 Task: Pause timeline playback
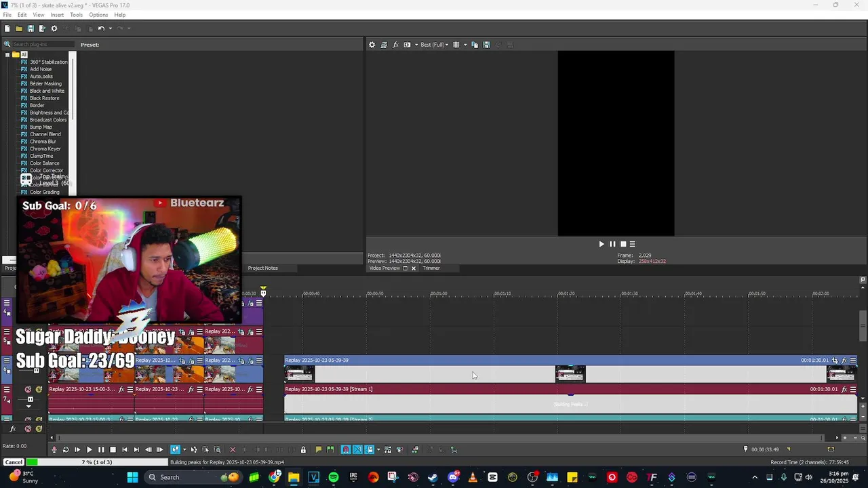pyautogui.click(x=101, y=449)
